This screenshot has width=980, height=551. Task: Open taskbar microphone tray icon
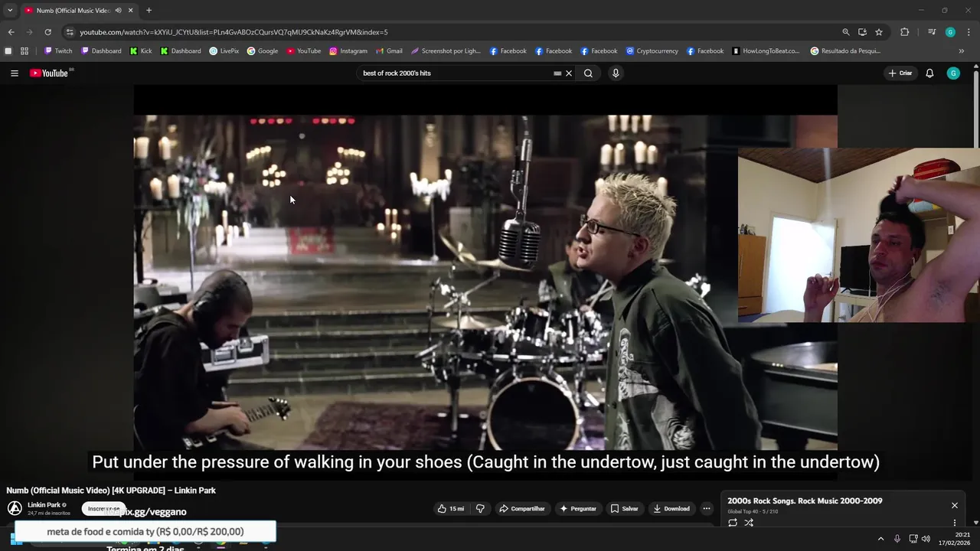tap(897, 539)
